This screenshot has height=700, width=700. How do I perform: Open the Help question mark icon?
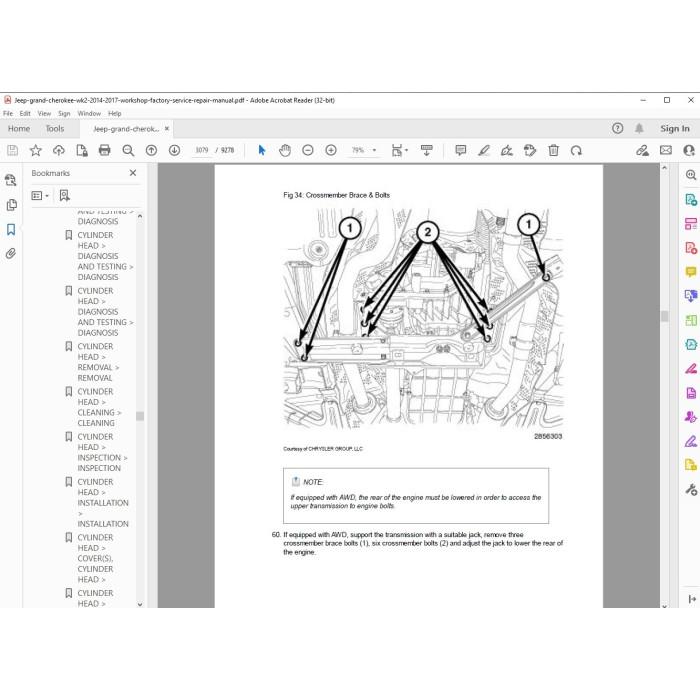coord(617,129)
